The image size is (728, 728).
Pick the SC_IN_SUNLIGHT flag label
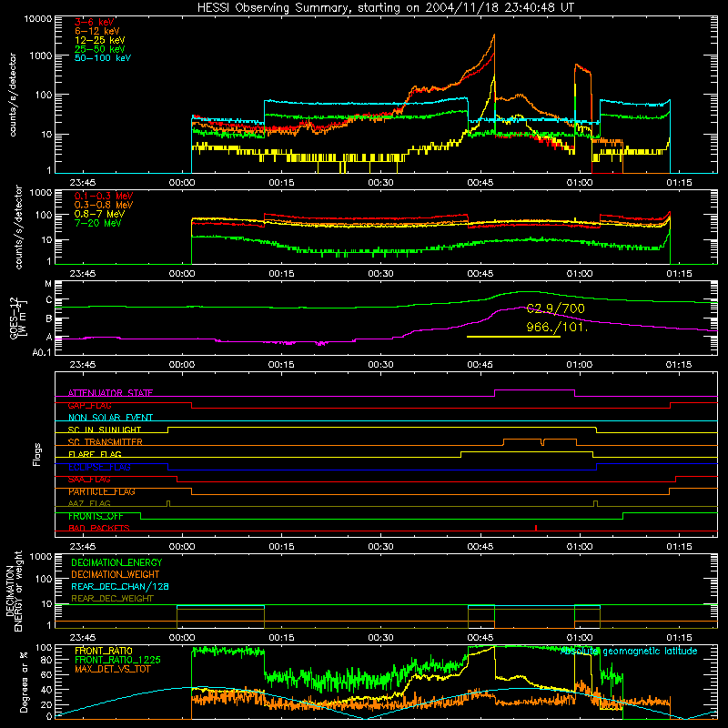click(105, 430)
